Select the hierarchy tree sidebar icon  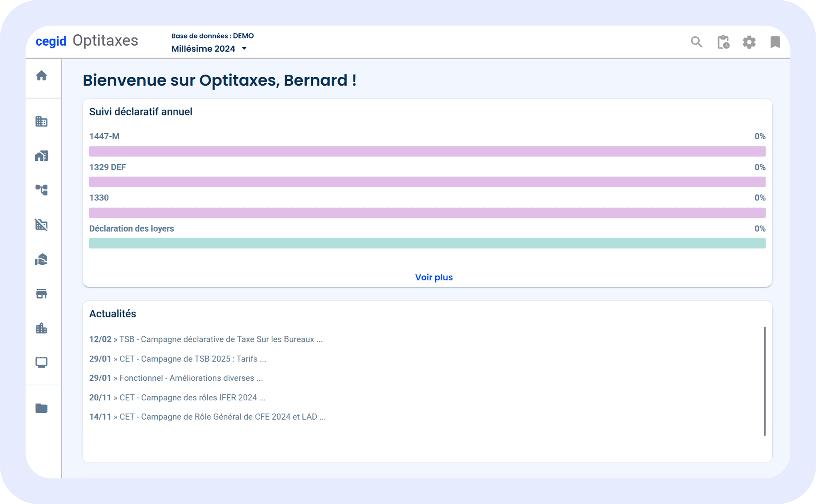(42, 190)
